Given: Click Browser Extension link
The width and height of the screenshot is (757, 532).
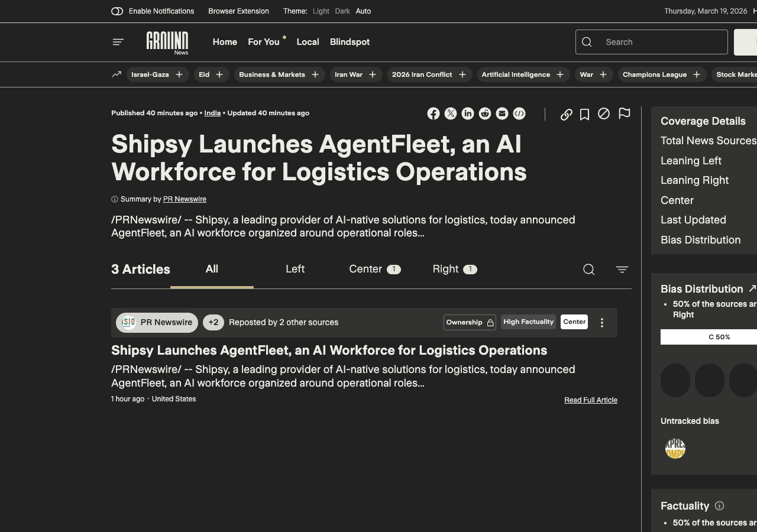Looking at the screenshot, I should (x=238, y=11).
